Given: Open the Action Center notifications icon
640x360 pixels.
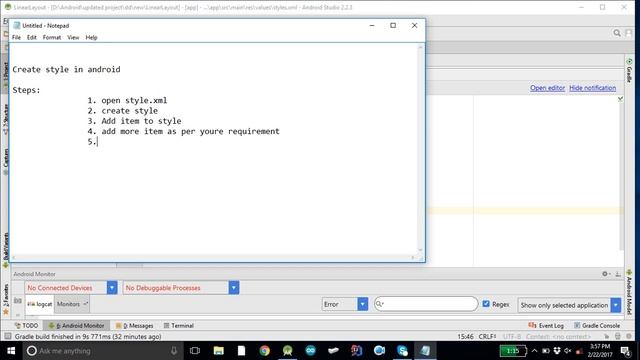Looking at the screenshot, I should pos(625,351).
